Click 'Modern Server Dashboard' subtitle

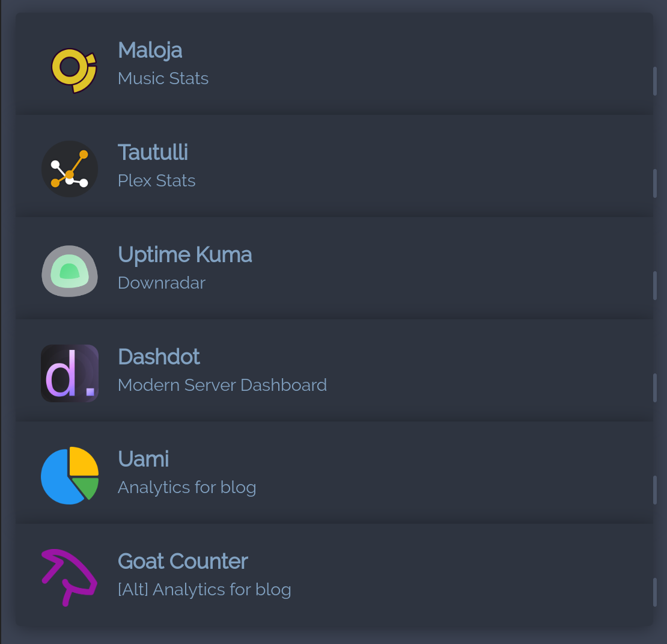click(x=222, y=385)
